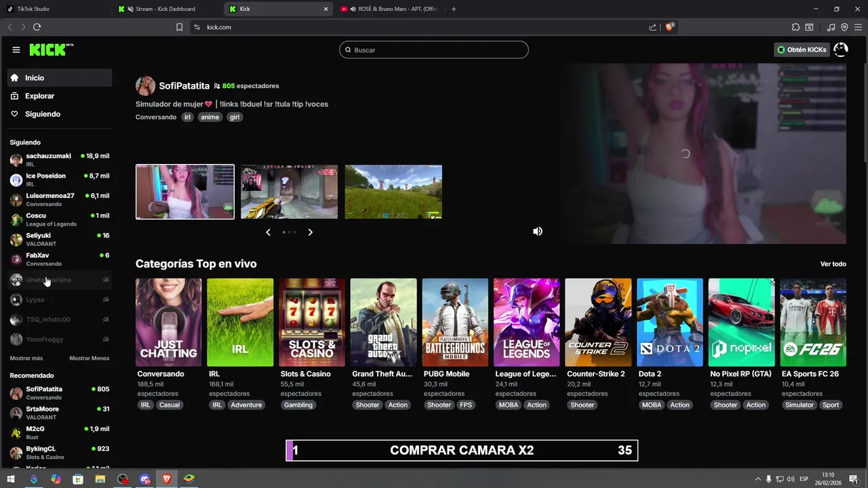The image size is (868, 488).
Task: Open Brave Shields lion icon
Action: [x=669, y=27]
